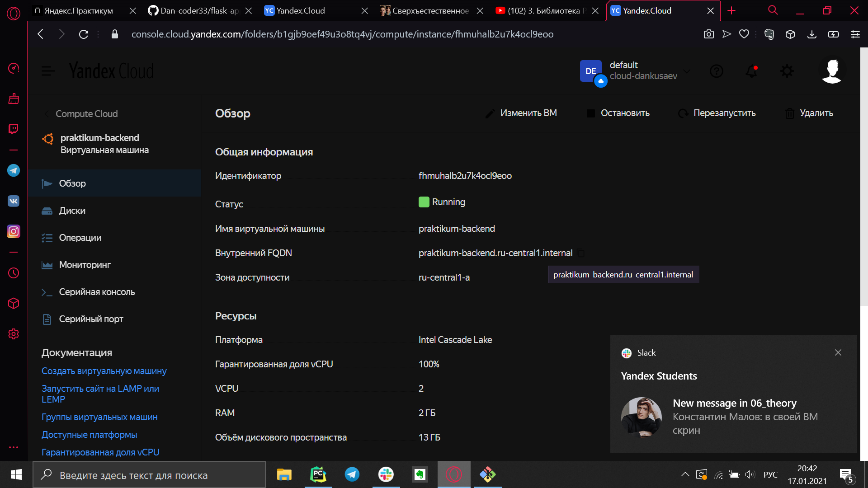This screenshot has width=868, height=488.
Task: Open Windows Action Center notifications
Action: tap(847, 475)
